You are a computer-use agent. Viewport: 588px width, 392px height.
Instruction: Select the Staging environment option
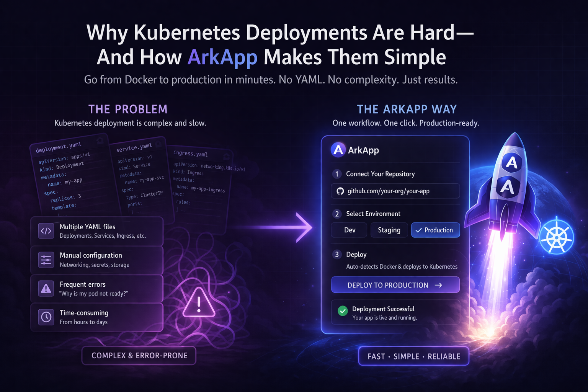[389, 230]
